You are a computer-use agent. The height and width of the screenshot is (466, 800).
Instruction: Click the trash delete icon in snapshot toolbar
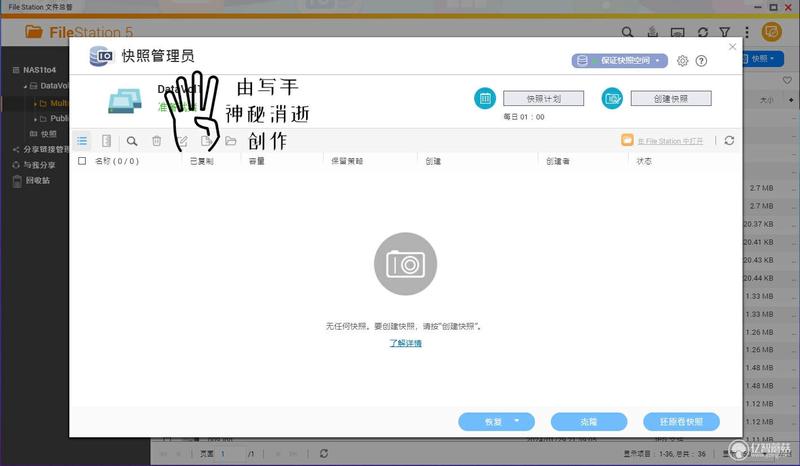(x=157, y=141)
